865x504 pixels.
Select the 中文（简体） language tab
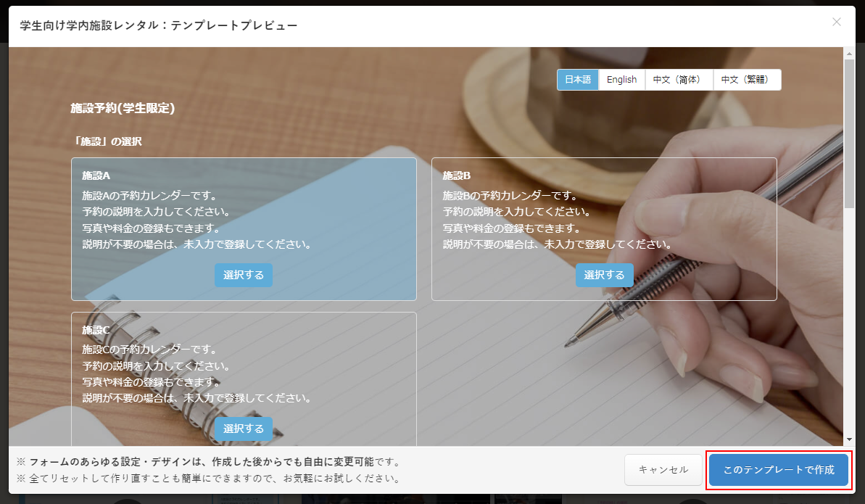point(679,80)
